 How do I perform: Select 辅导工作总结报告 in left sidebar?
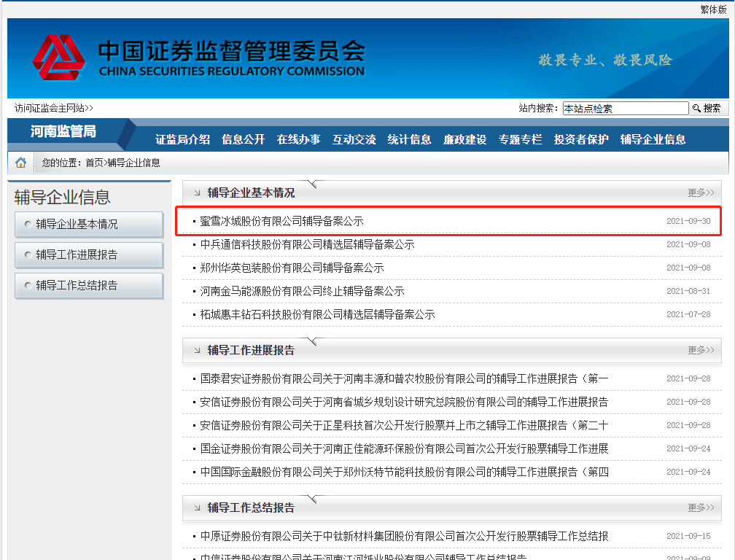[x=89, y=285]
